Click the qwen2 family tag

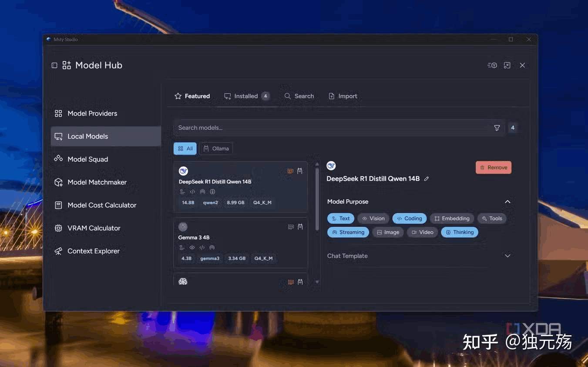pos(211,203)
